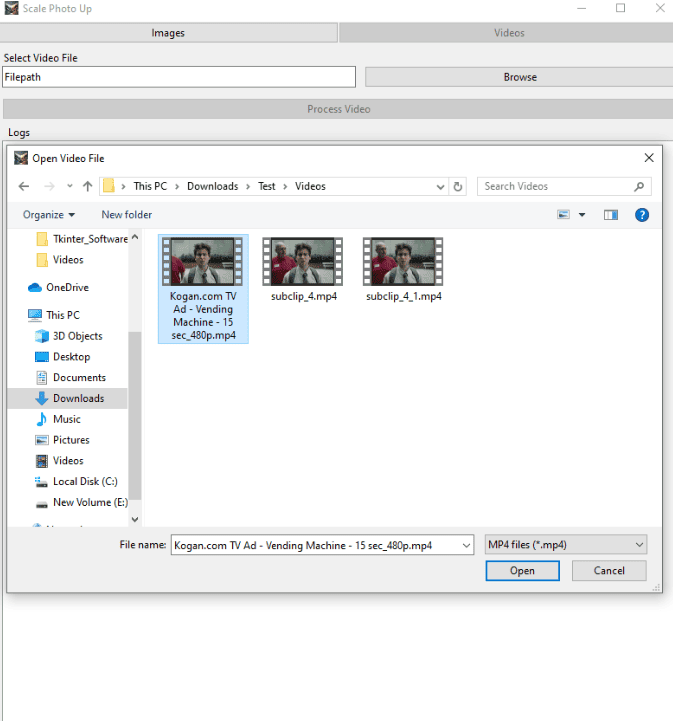Click This PC in breadcrumb path
The width and height of the screenshot is (673, 721).
150,186
